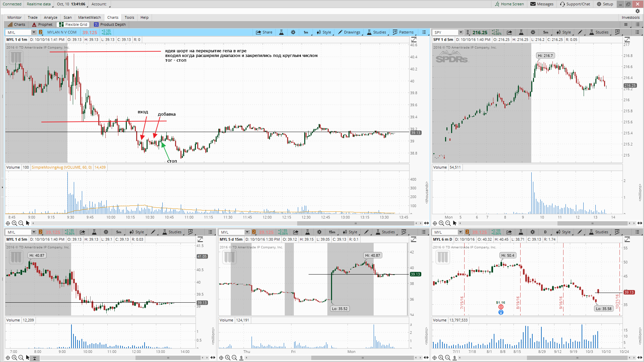Open Support/Chat
The width and height of the screenshot is (644, 362).
click(575, 4)
